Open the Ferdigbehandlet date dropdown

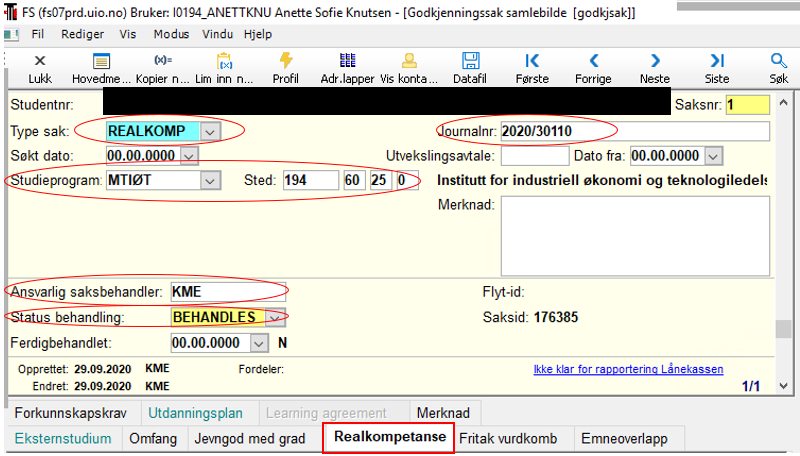coord(259,343)
